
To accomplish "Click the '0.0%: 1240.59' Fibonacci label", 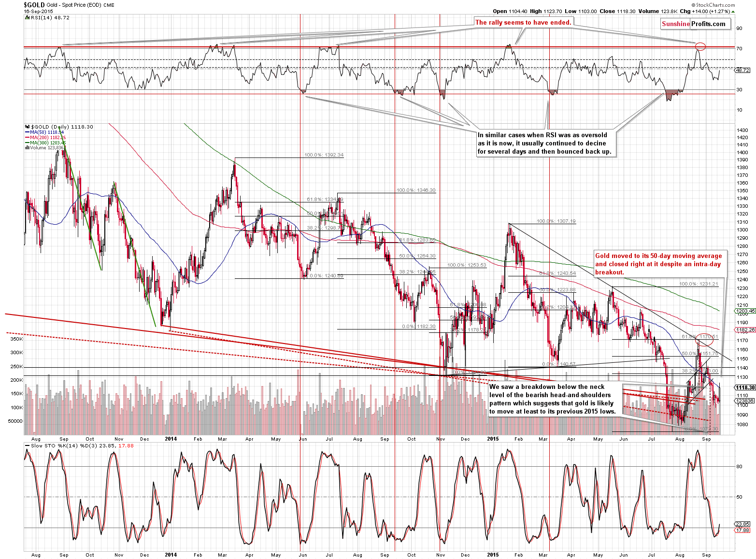I will [326, 276].
